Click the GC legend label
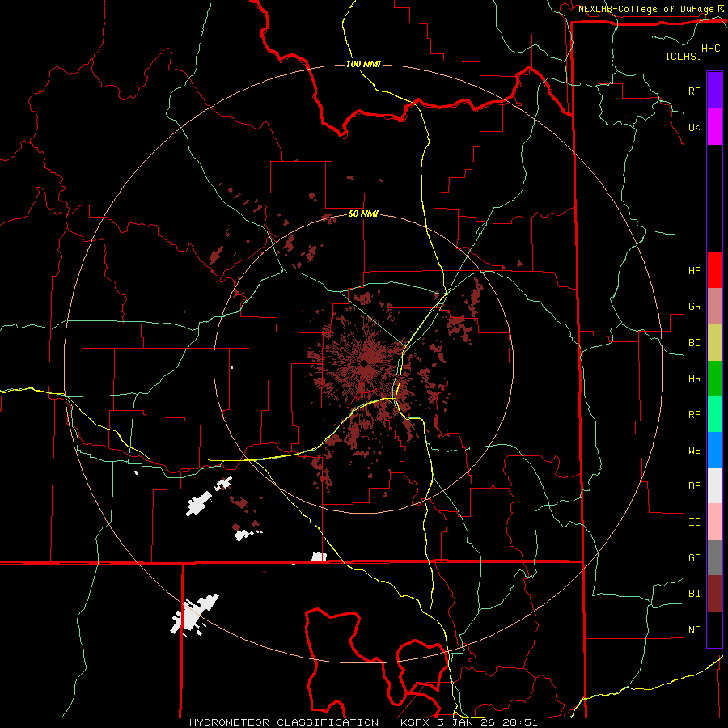The height and width of the screenshot is (728, 728). pyautogui.click(x=694, y=557)
